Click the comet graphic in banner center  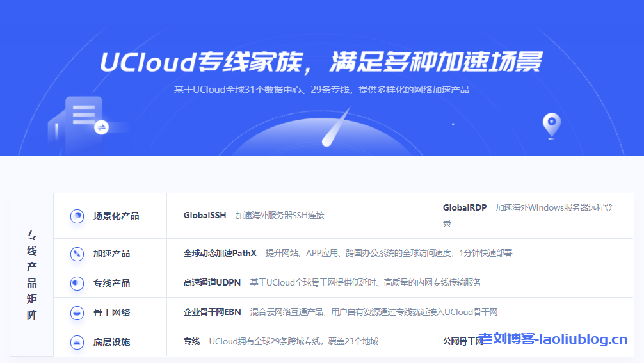[x=336, y=127]
